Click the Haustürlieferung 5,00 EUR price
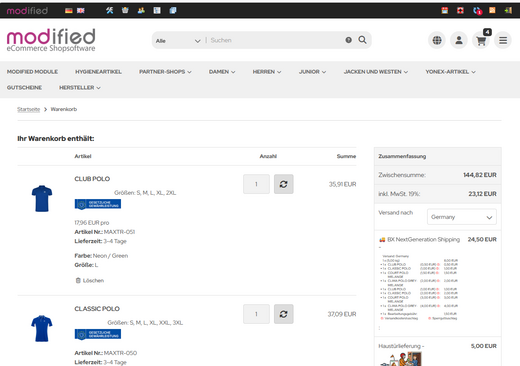Viewport: 520px width, 366px height. (x=484, y=346)
